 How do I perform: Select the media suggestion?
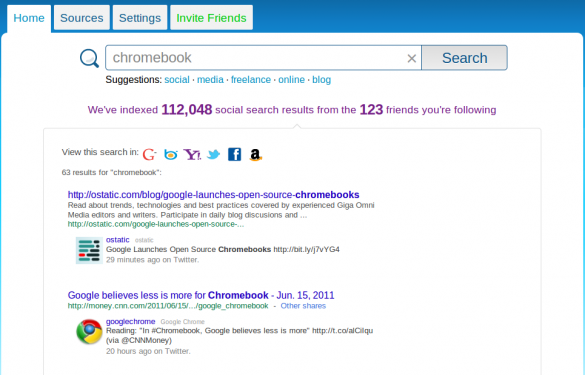210,79
